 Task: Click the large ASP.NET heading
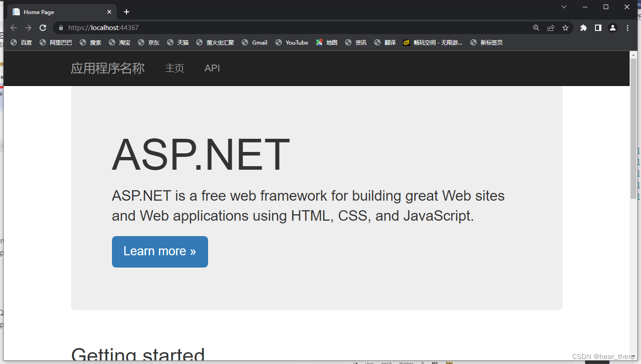[201, 155]
